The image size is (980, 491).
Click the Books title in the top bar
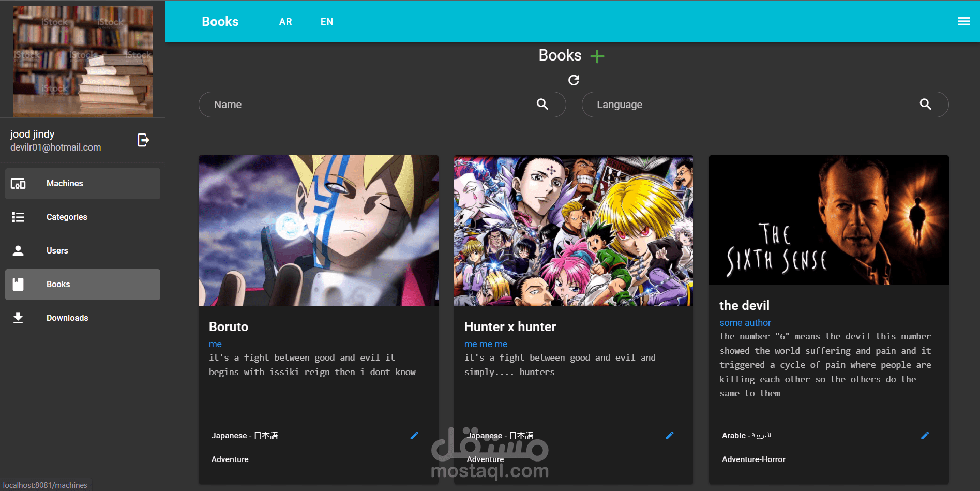click(220, 21)
